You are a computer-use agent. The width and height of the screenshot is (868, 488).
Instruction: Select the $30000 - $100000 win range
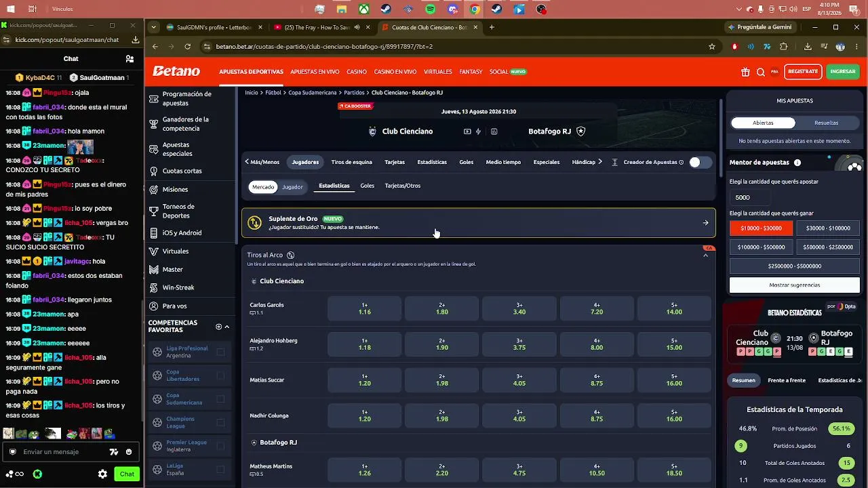pyautogui.click(x=828, y=228)
